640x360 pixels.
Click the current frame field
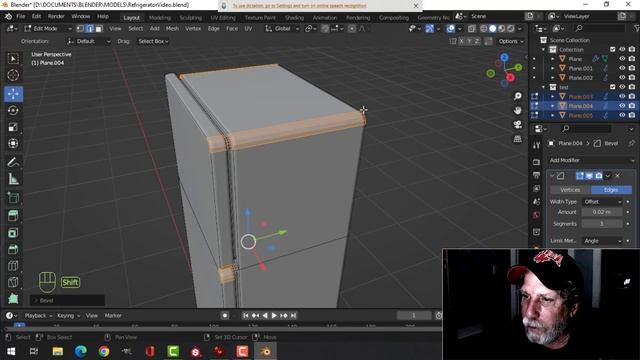(414, 316)
